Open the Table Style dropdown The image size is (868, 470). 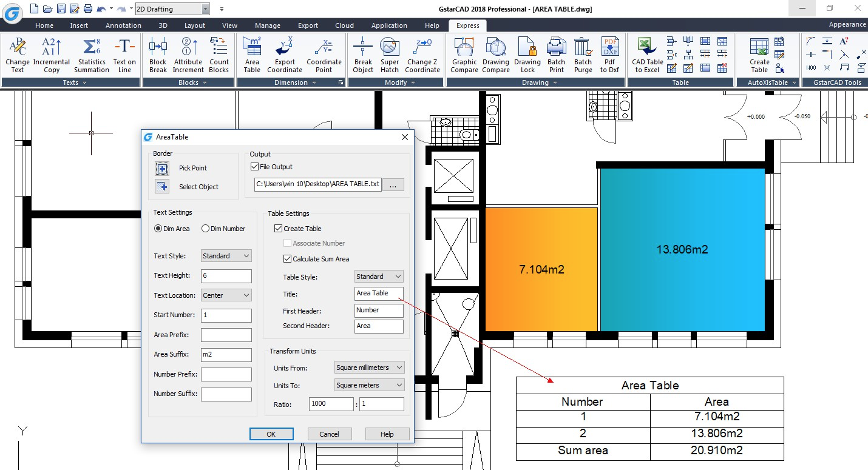(379, 277)
